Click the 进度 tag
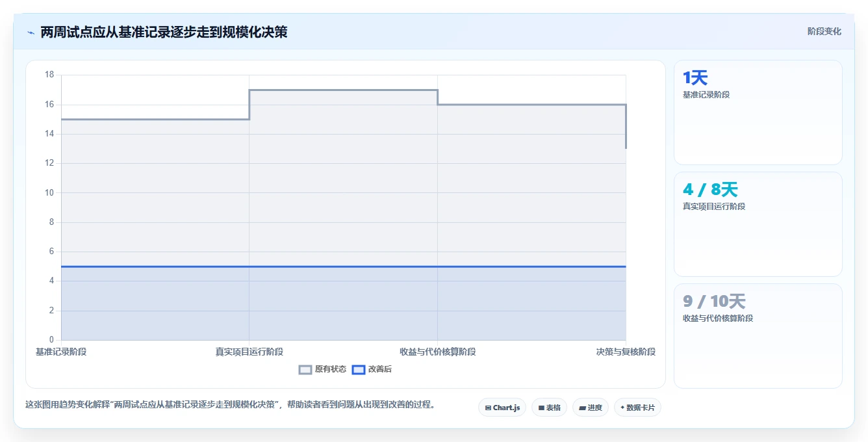 [591, 408]
